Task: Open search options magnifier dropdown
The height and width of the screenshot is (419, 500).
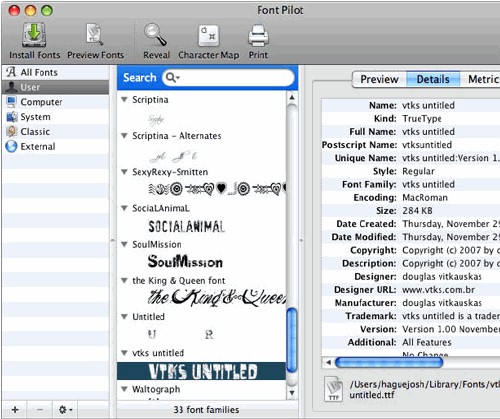Action: click(173, 78)
